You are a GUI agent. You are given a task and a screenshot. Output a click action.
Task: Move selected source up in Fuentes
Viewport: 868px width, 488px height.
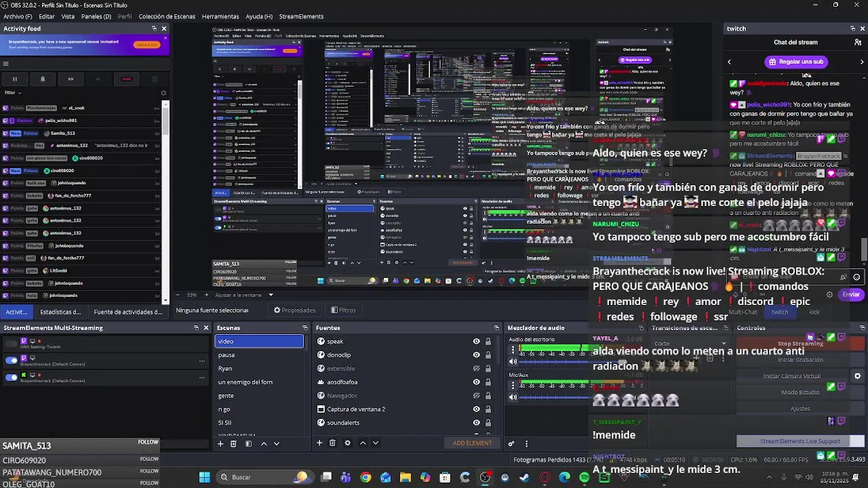pyautogui.click(x=363, y=443)
